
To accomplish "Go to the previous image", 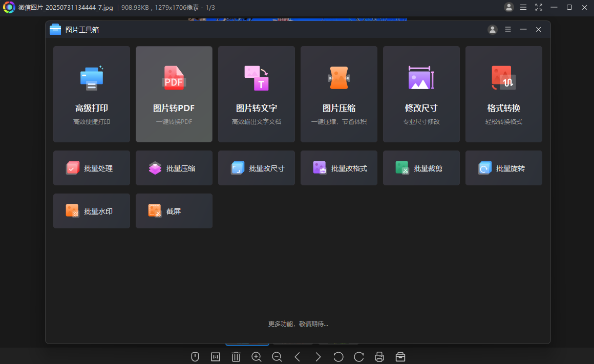I will click(298, 357).
